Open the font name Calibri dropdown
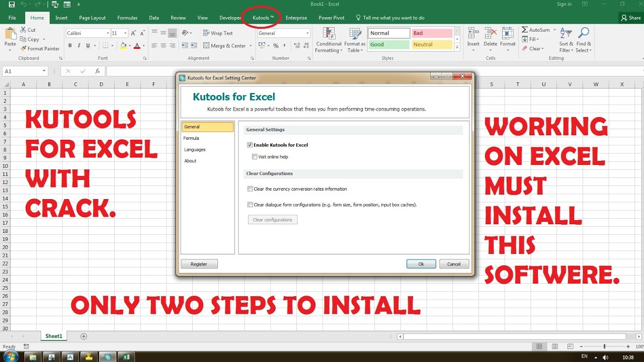 pos(108,33)
